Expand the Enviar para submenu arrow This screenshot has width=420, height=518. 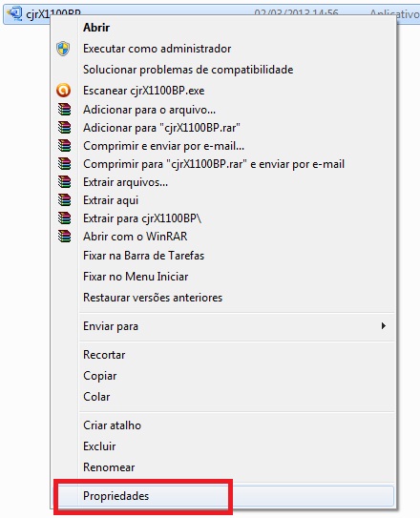point(384,326)
